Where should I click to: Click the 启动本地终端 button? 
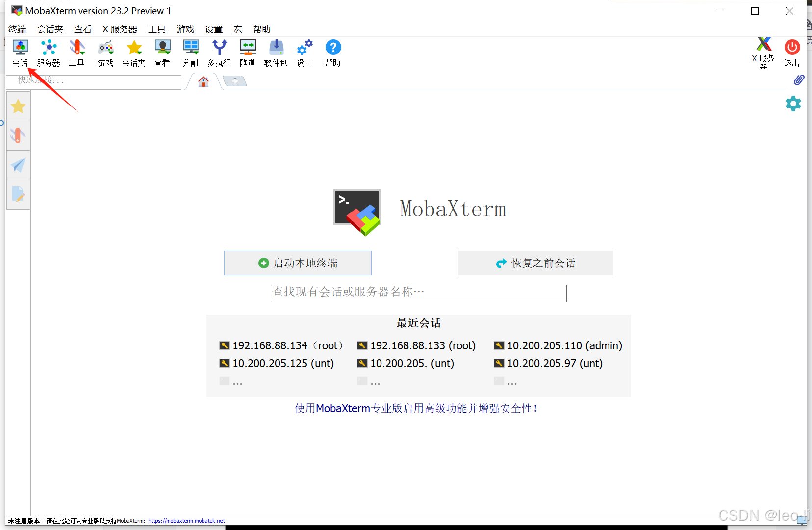(x=298, y=263)
